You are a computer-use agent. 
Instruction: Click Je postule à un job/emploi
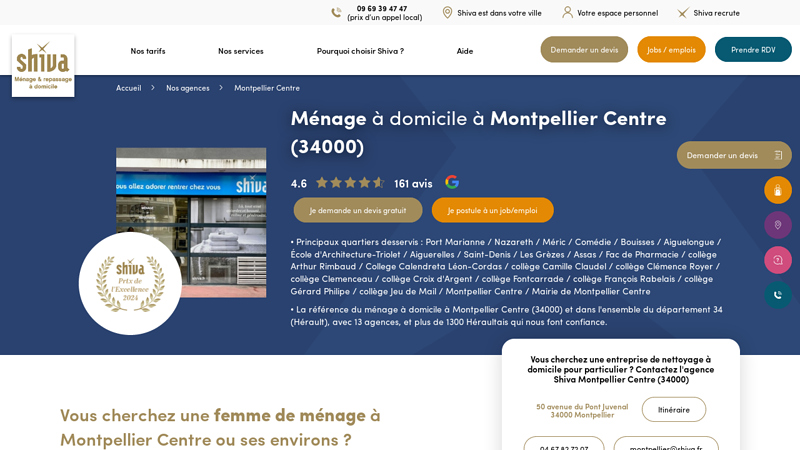click(x=492, y=210)
